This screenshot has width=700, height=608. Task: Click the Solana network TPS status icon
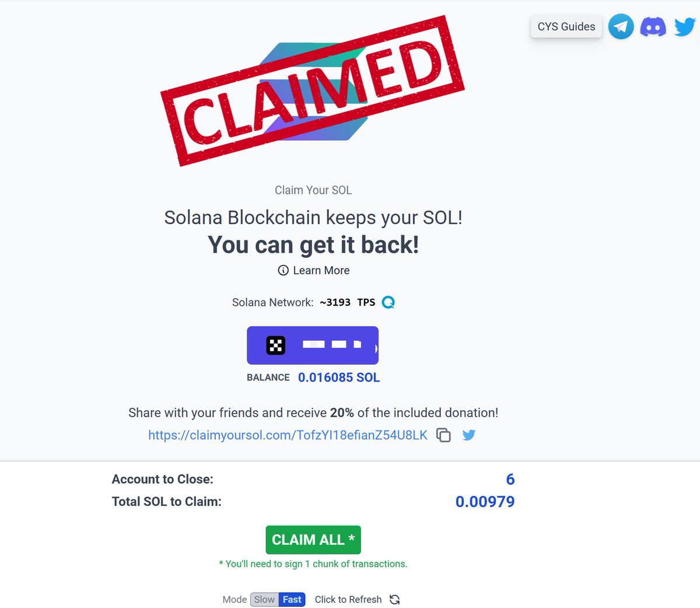388,302
